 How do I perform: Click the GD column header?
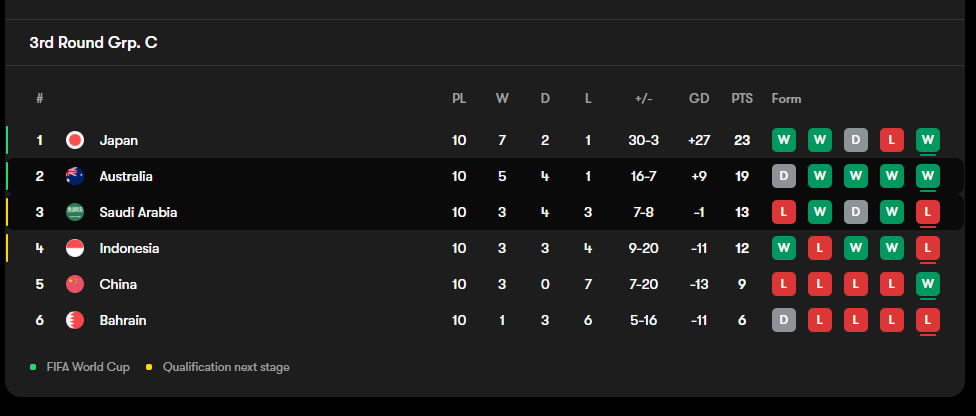click(699, 99)
